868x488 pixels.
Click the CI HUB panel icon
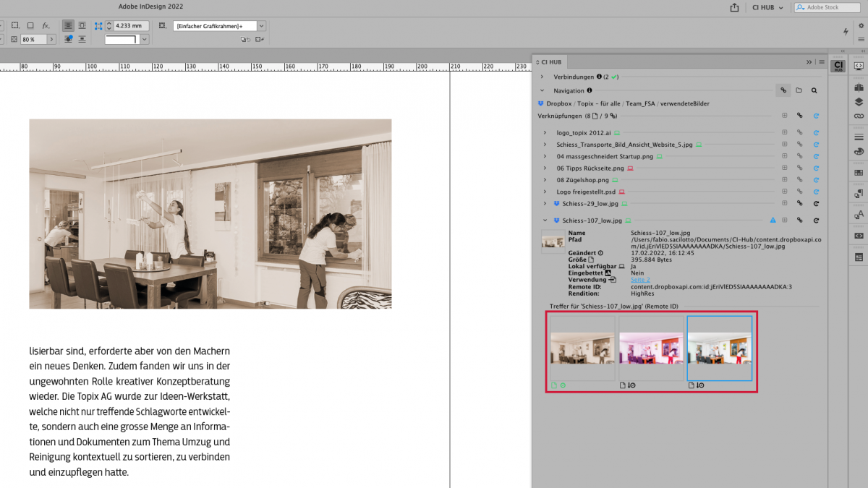(x=838, y=66)
